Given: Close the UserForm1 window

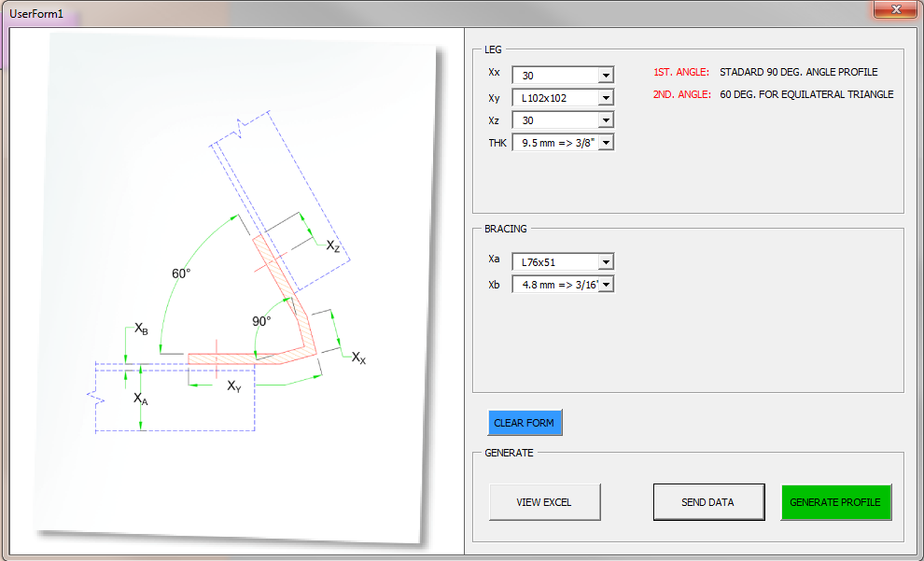Looking at the screenshot, I should pyautogui.click(x=896, y=9).
